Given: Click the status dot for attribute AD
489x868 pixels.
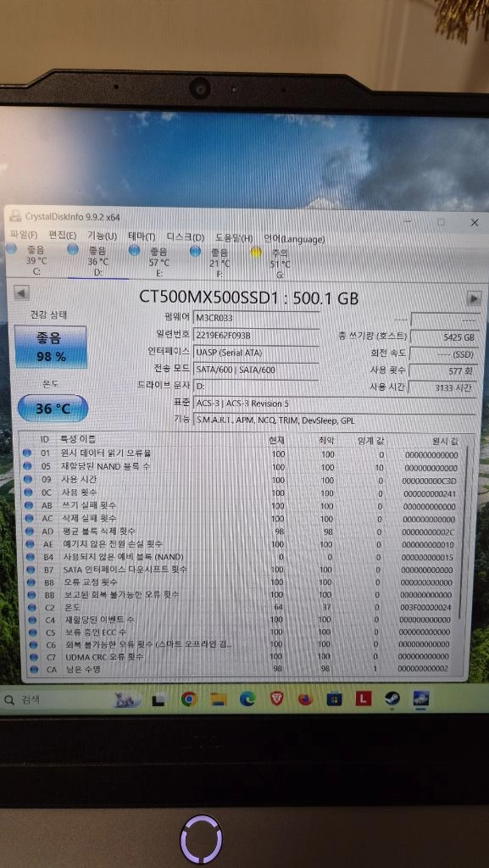Looking at the screenshot, I should pyautogui.click(x=28, y=531).
